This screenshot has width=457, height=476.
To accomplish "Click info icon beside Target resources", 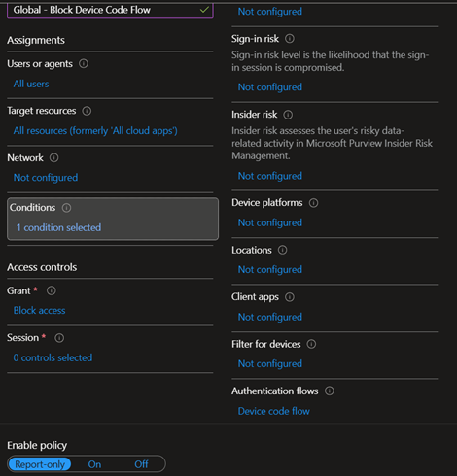I will click(87, 111).
